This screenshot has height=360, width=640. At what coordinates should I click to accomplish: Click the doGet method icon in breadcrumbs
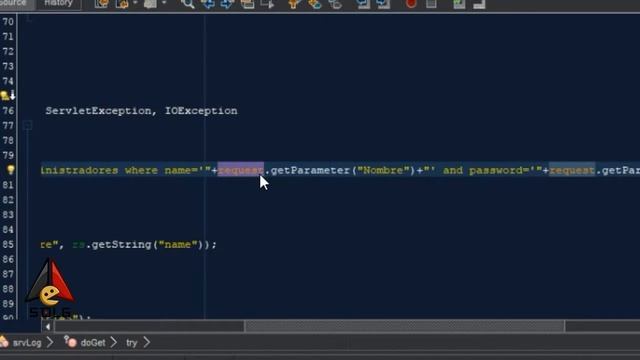tap(70, 342)
